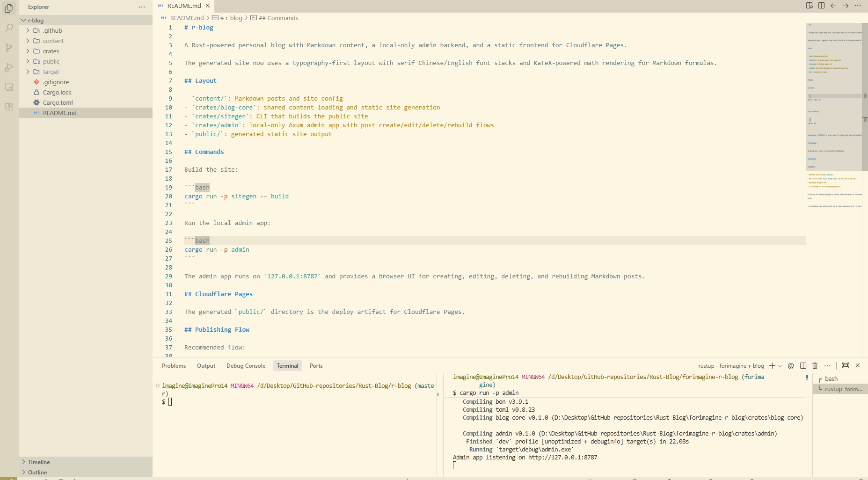Navigate forward with the right arrow
The width and height of the screenshot is (868, 480).
(846, 6)
